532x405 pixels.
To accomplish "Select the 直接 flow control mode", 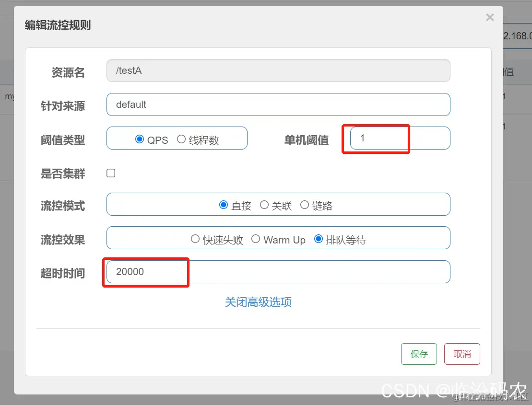I will 223,204.
